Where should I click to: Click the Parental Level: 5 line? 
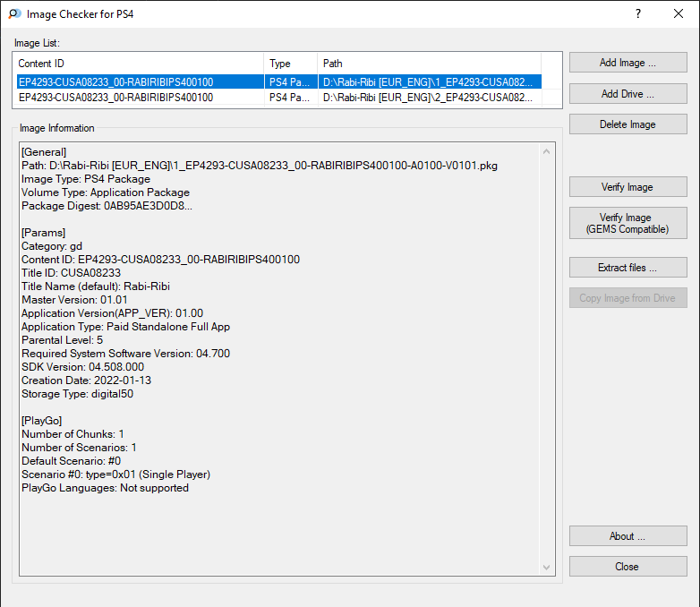click(62, 340)
